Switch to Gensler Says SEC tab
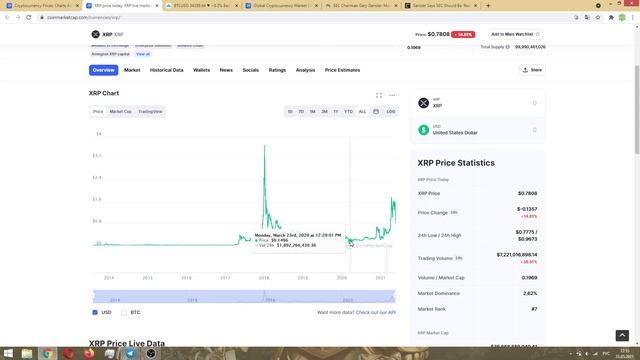This screenshot has width=640, height=360. [441, 6]
